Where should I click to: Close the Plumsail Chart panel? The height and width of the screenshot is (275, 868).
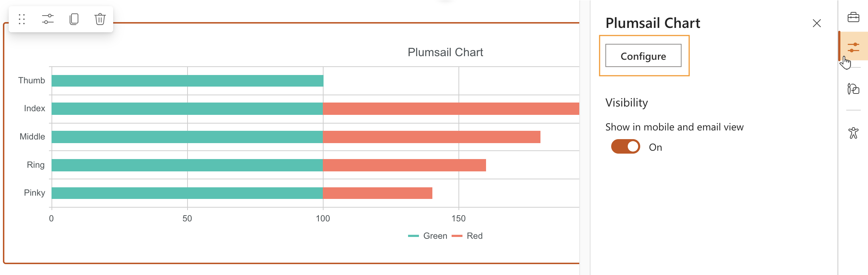816,24
